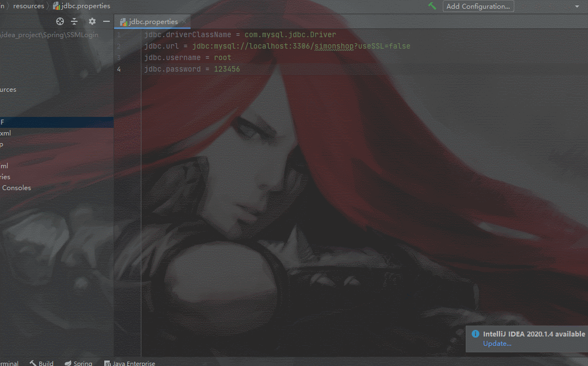Collapse all with the project panel icon
Image resolution: width=588 pixels, height=366 pixels.
[74, 21]
